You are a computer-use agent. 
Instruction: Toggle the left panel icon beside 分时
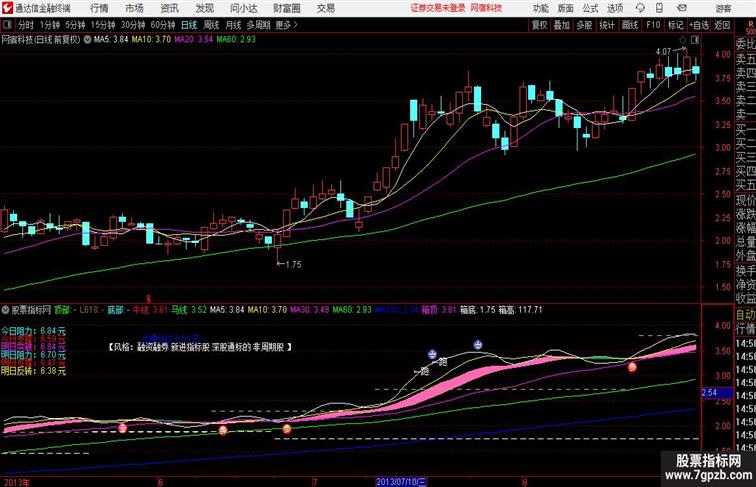click(8, 25)
